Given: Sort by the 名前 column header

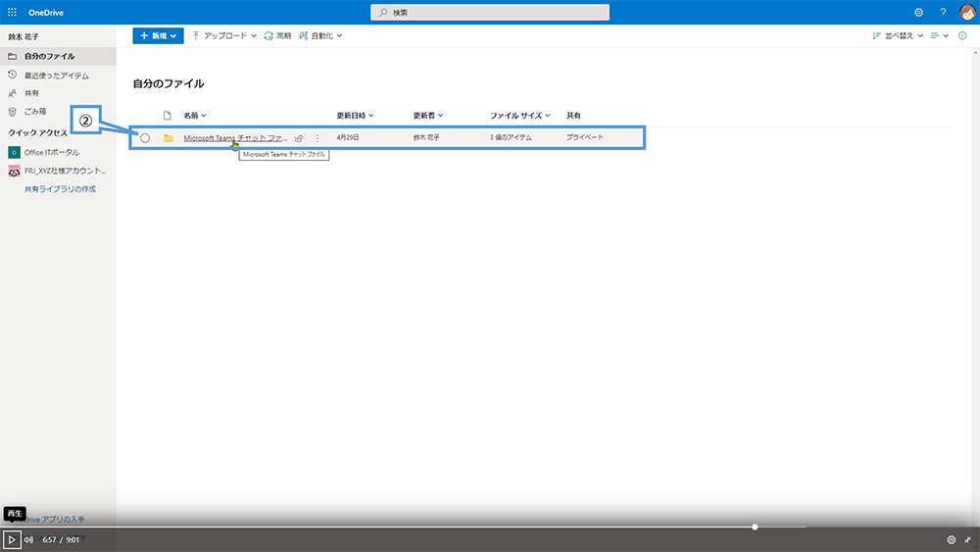Looking at the screenshot, I should coord(194,115).
